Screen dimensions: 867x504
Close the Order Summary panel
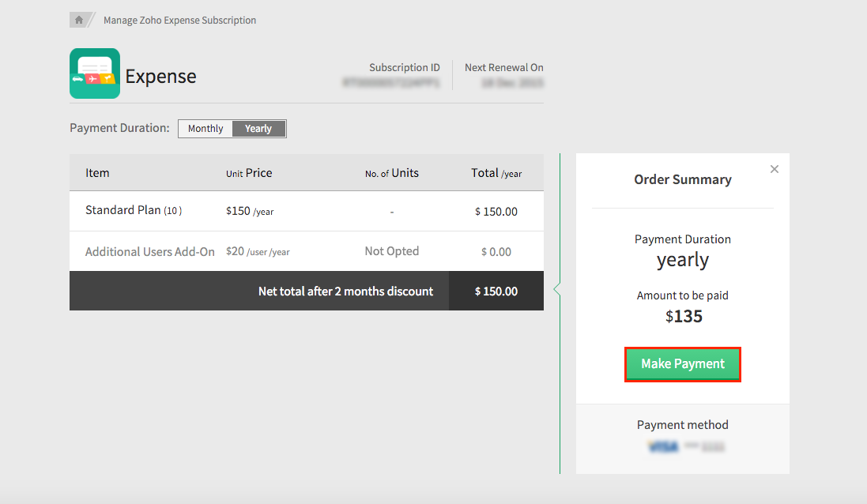point(775,169)
